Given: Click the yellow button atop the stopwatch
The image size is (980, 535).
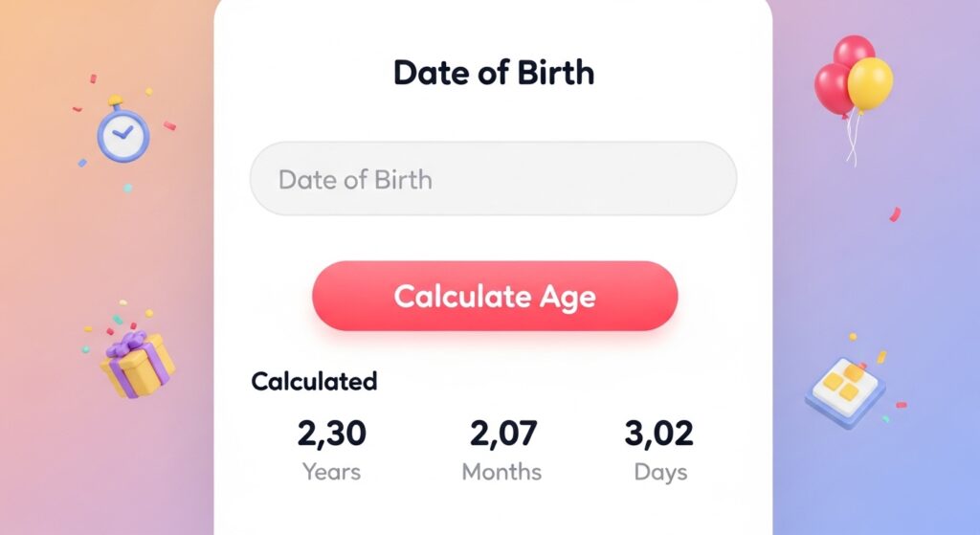Looking at the screenshot, I should (x=117, y=99).
